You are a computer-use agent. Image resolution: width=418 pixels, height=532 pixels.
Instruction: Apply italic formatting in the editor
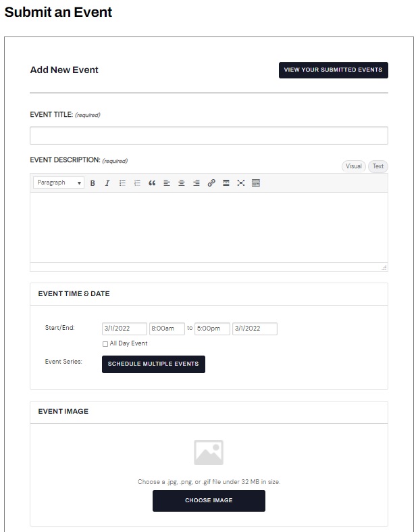point(107,183)
